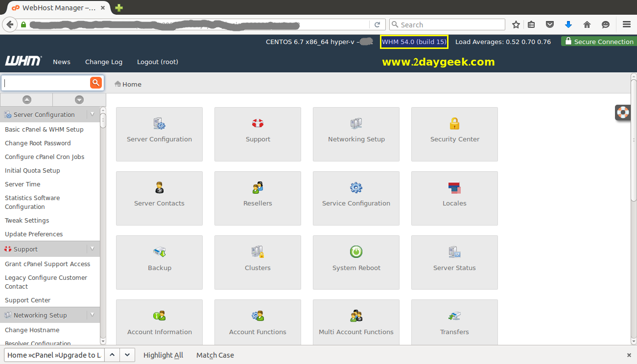
Task: Open the News menu item
Action: pyautogui.click(x=62, y=62)
